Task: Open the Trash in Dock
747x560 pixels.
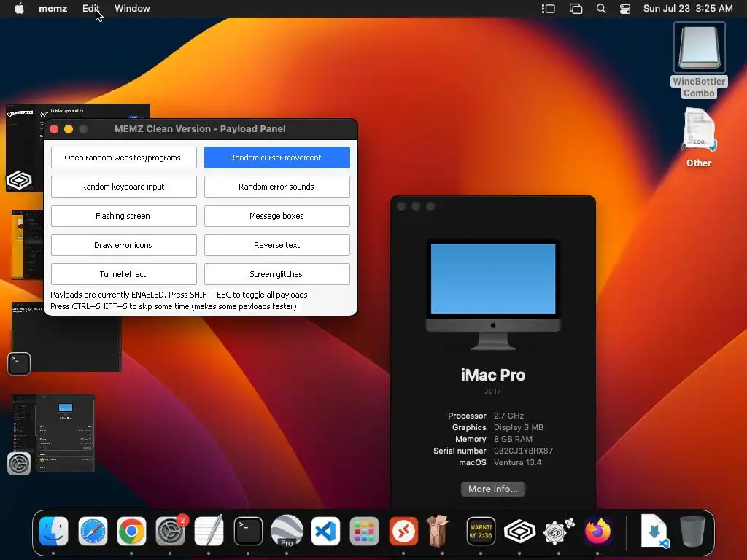Action: pyautogui.click(x=692, y=531)
